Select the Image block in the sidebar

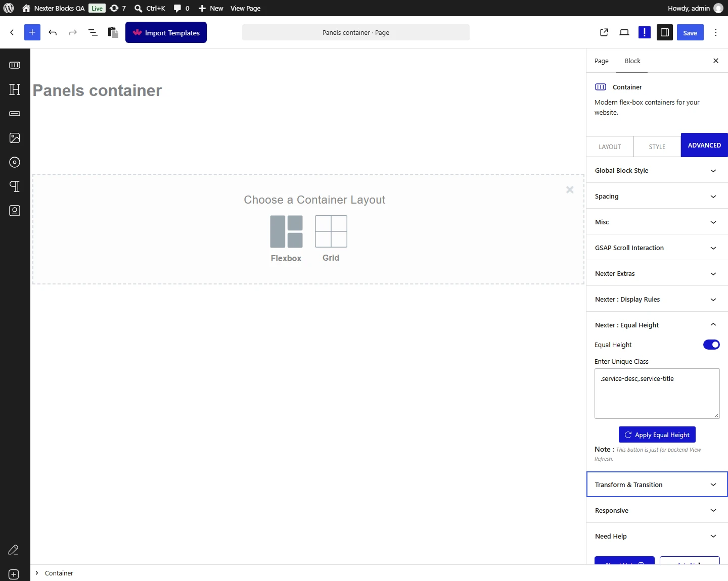click(15, 138)
